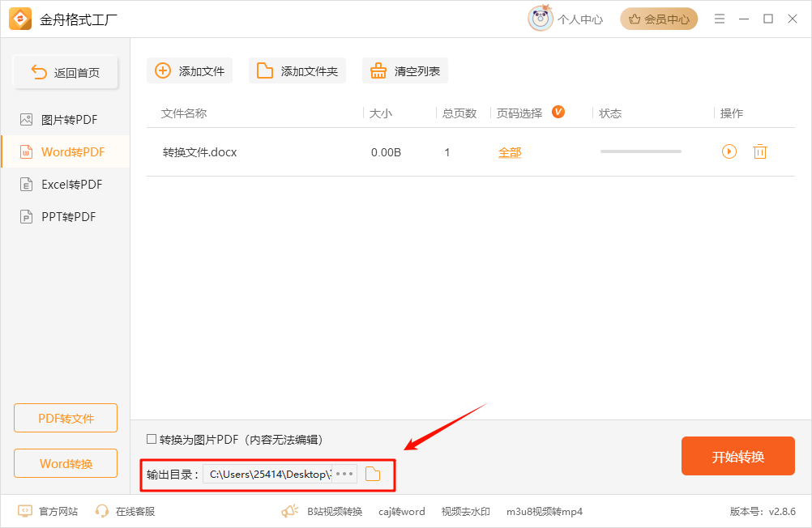The height and width of the screenshot is (528, 812).
Task: Click the 添加文件 button
Action: 190,71
